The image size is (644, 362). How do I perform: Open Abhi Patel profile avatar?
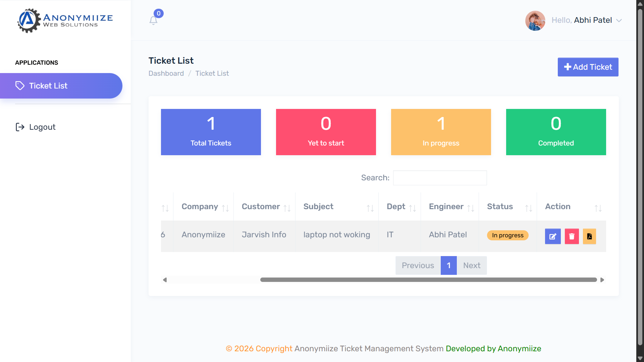(535, 20)
